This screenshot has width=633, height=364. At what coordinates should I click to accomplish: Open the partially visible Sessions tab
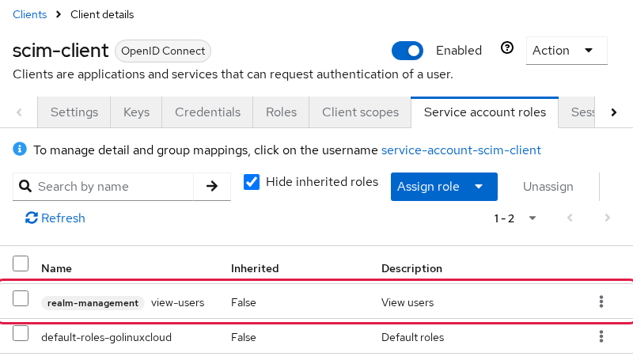(x=578, y=112)
